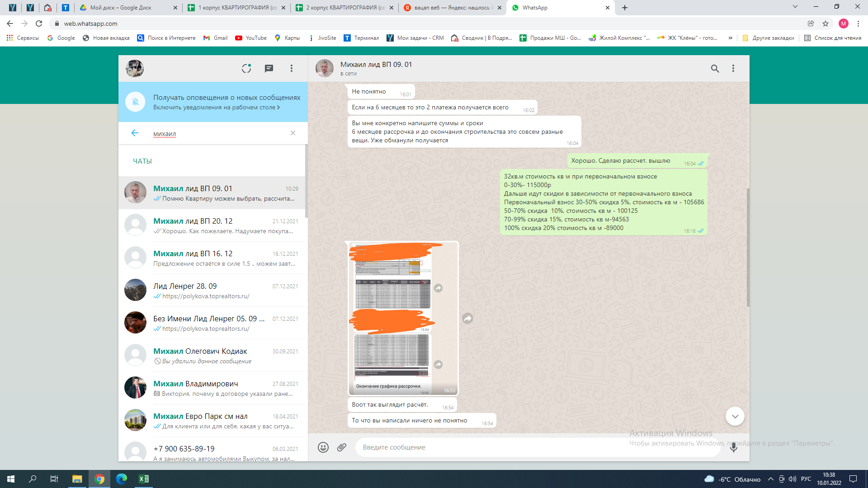Open conversation three-dot menu
The width and height of the screenshot is (868, 488).
(x=733, y=68)
